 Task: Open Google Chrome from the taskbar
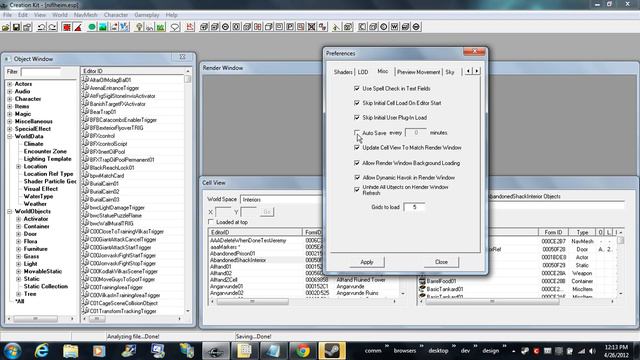[x=302, y=351]
